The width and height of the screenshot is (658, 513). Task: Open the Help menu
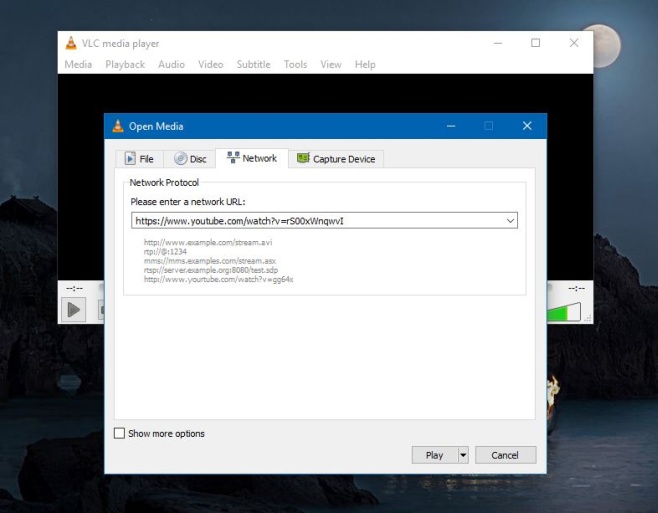[365, 64]
